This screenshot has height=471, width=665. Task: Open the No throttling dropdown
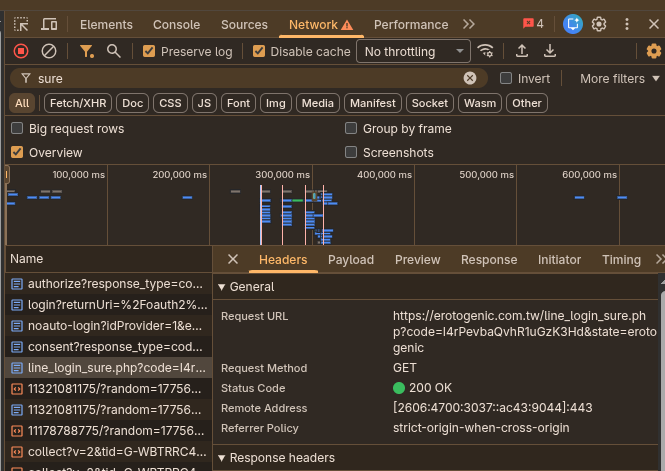[x=413, y=51]
